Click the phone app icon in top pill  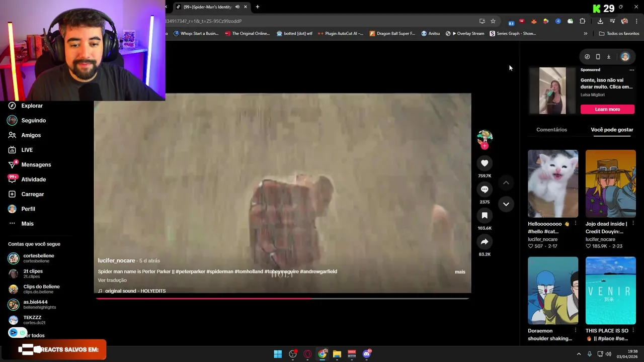click(598, 57)
